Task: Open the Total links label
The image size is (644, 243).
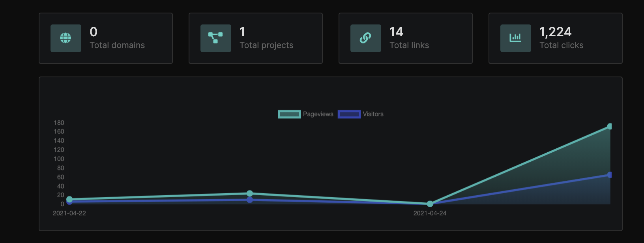Action: pyautogui.click(x=409, y=45)
